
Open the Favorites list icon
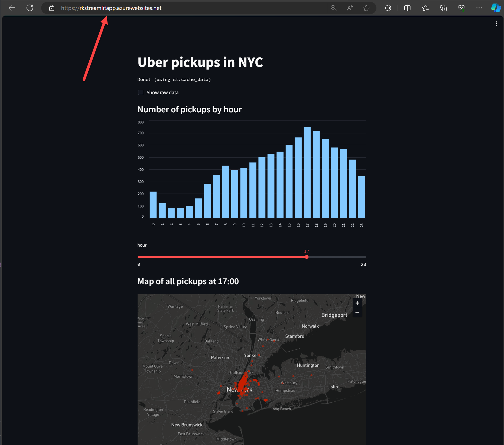[425, 8]
